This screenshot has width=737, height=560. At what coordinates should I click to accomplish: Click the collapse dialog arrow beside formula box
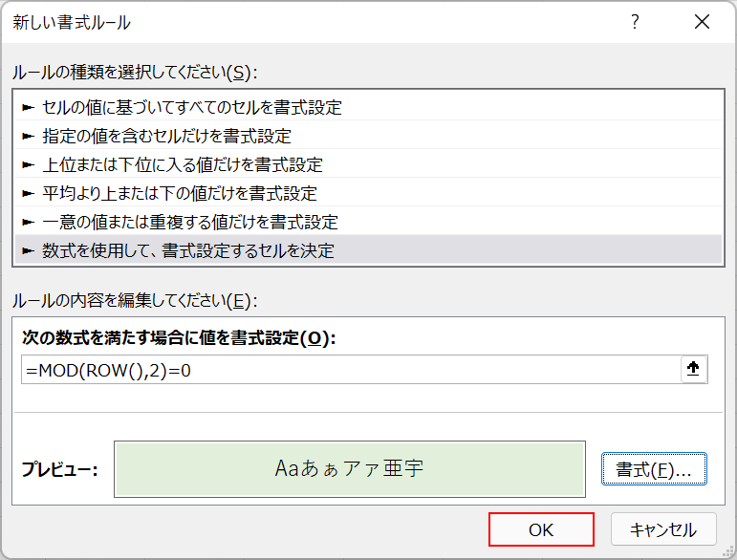pyautogui.click(x=694, y=370)
